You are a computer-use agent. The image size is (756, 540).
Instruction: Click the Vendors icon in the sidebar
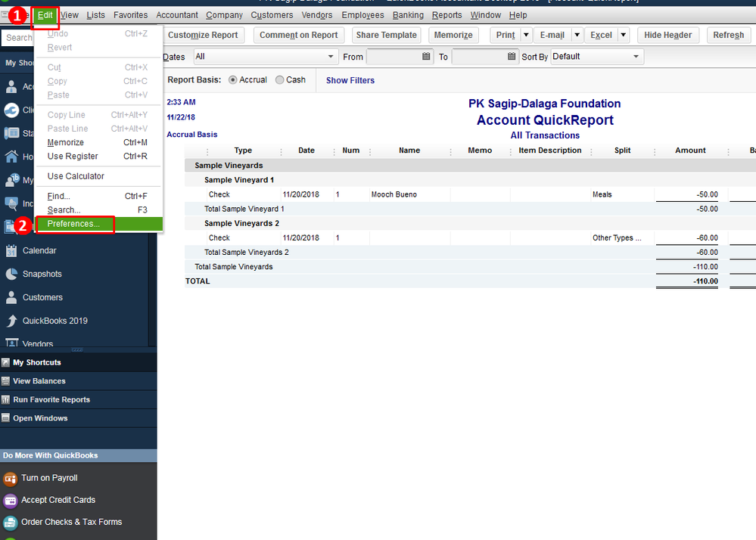tap(11, 342)
